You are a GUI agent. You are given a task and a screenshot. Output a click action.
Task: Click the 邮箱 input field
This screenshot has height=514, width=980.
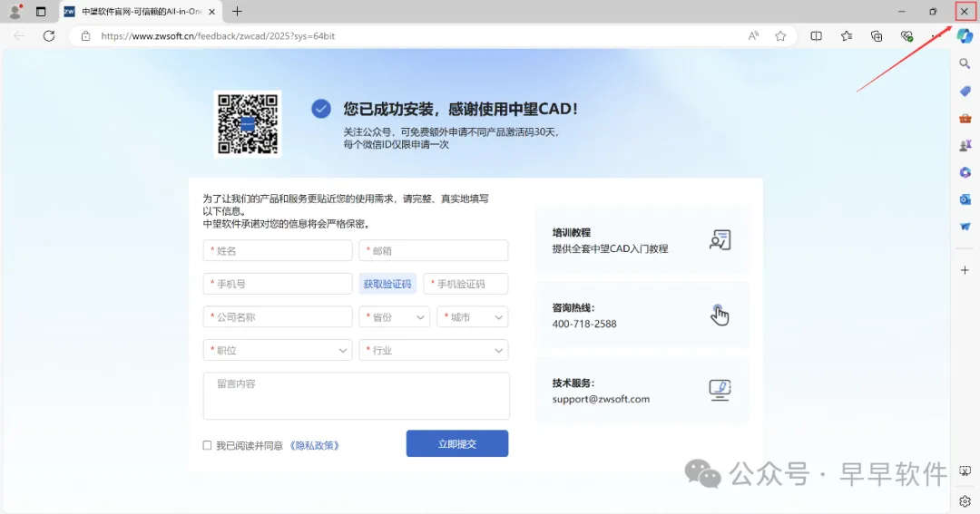pos(433,250)
